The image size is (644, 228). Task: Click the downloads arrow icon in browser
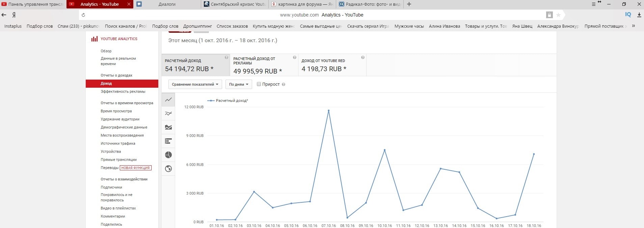tap(639, 15)
